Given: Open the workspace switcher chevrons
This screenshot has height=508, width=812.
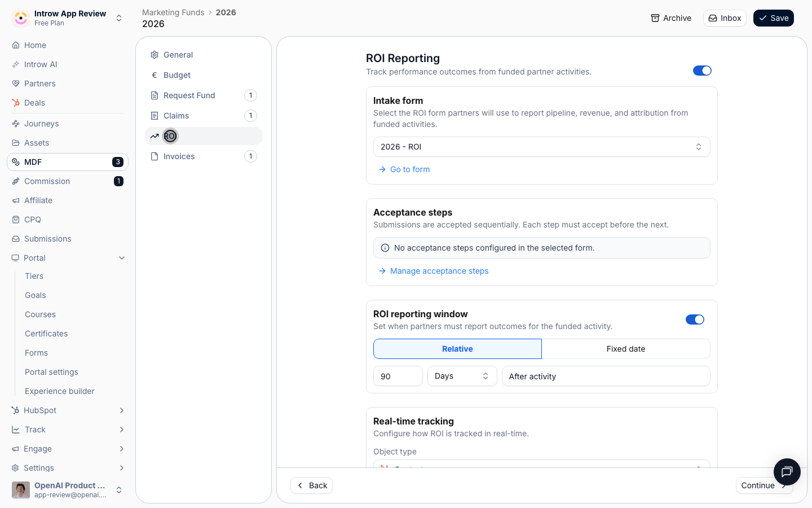Looking at the screenshot, I should point(119,18).
